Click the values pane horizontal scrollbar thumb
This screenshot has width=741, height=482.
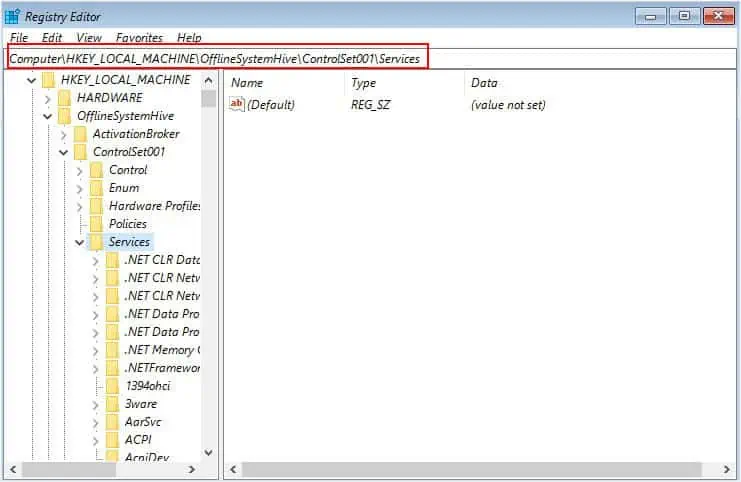pos(472,469)
